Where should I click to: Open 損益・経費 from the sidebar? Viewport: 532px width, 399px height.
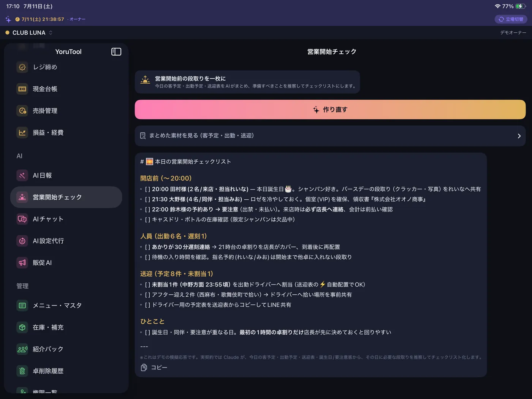pyautogui.click(x=66, y=133)
